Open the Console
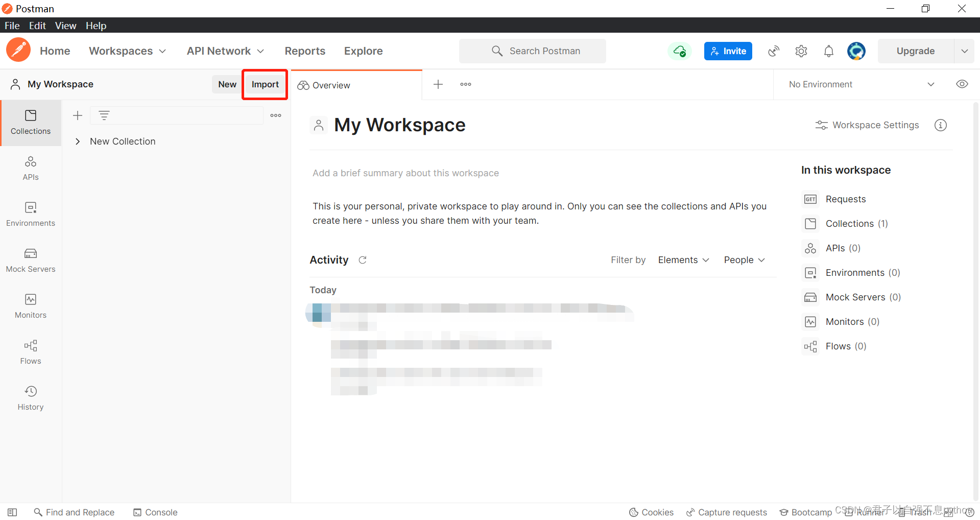Image resolution: width=980 pixels, height=520 pixels. [155, 512]
